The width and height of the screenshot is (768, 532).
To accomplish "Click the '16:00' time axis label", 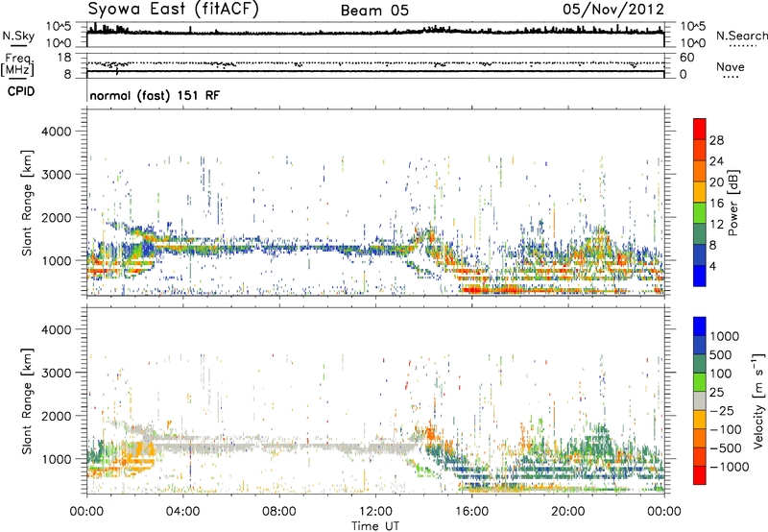I will pyautogui.click(x=471, y=512).
